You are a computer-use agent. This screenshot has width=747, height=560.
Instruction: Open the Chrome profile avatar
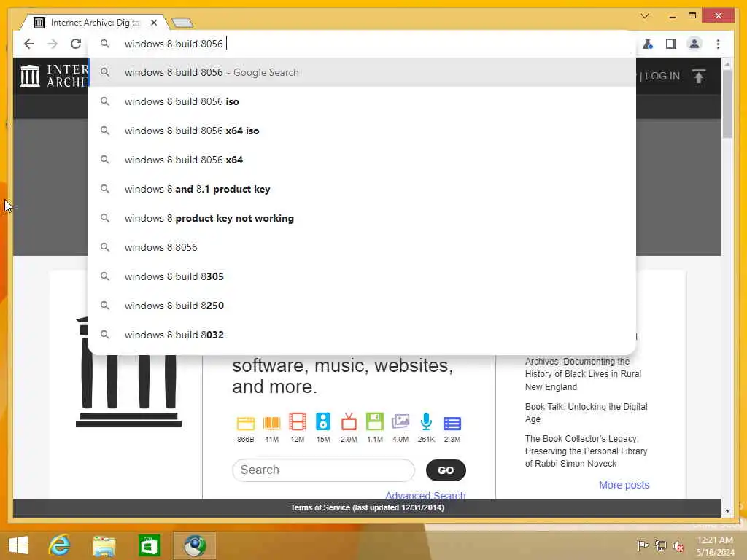tap(694, 44)
